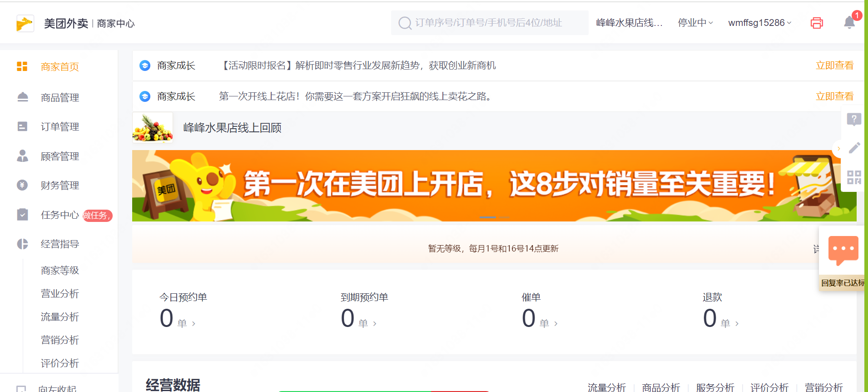
Task: Open 顾客管理 menu
Action: tap(60, 156)
